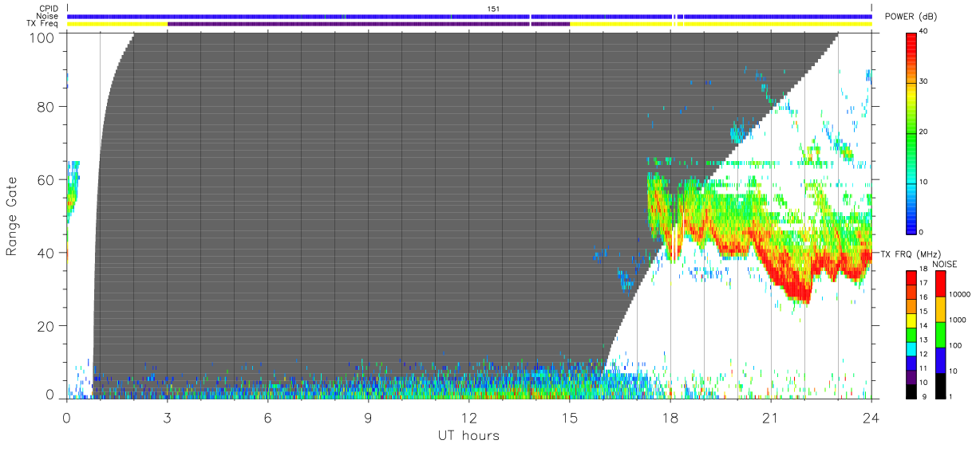Screen dimensions: 980x452
Task: Click the 21 tick on UT hours axis
Action: [x=770, y=417]
